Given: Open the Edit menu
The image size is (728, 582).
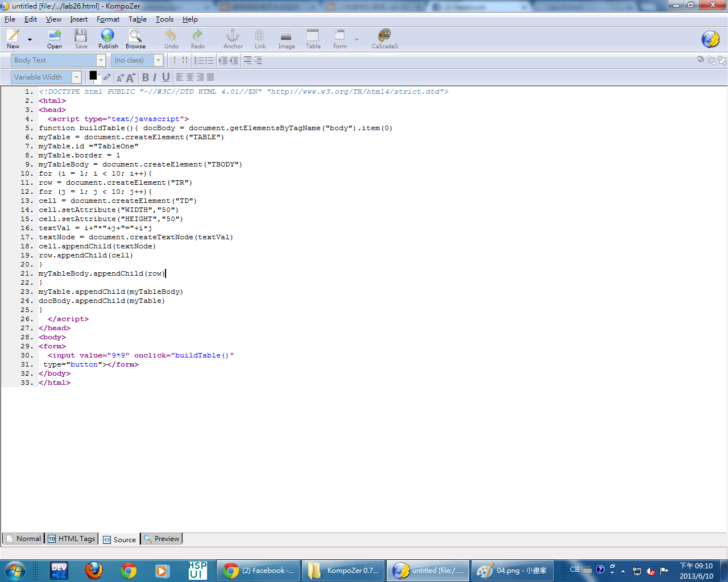Looking at the screenshot, I should (31, 19).
